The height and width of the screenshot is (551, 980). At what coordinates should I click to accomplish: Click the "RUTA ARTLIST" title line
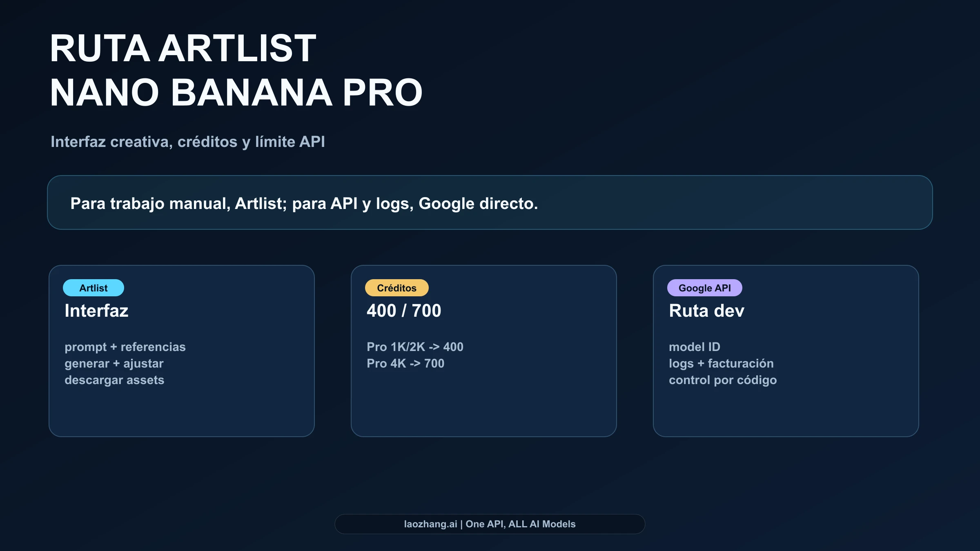[x=183, y=48]
